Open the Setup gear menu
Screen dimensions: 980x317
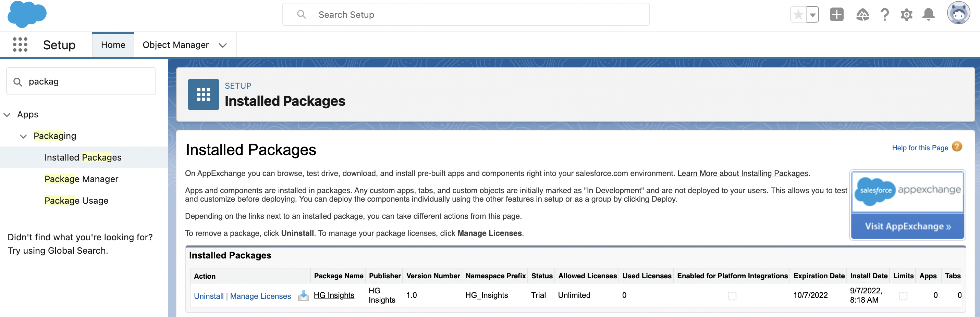(x=907, y=15)
